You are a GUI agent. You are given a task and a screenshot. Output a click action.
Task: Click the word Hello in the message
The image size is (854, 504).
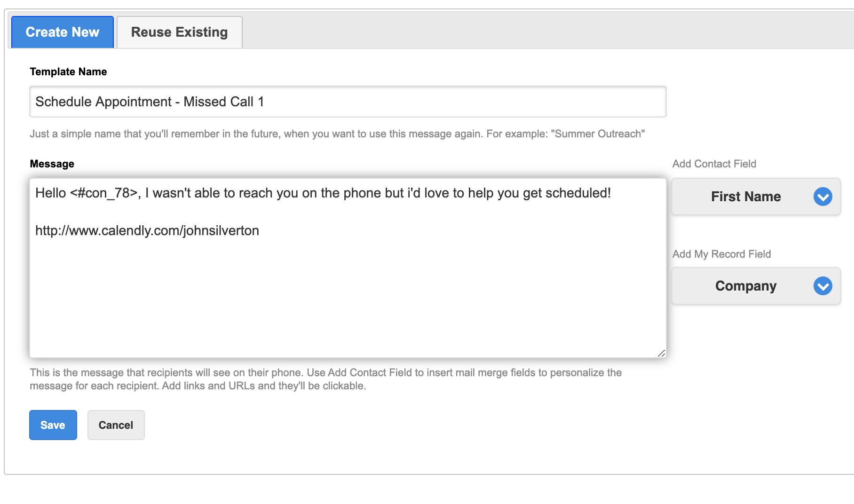(51, 193)
